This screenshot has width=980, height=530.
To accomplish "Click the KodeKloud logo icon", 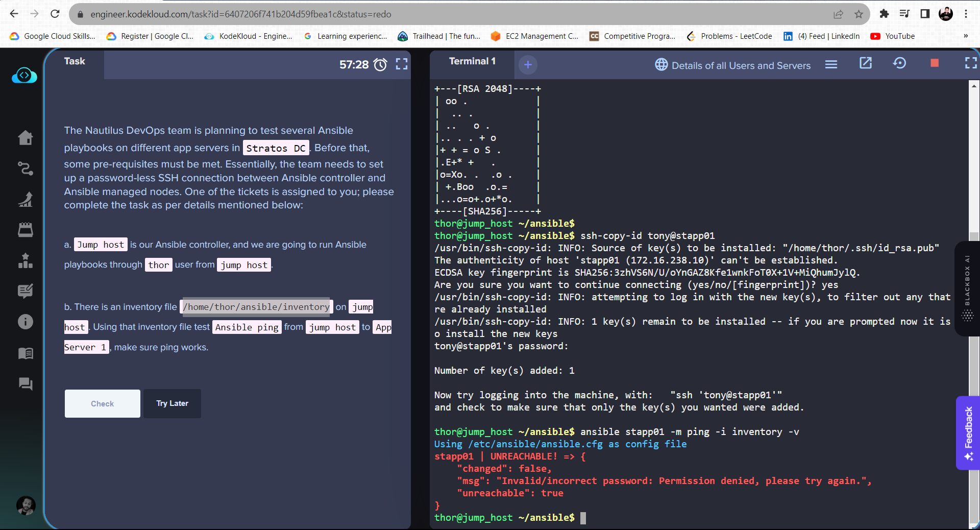I will click(x=24, y=76).
